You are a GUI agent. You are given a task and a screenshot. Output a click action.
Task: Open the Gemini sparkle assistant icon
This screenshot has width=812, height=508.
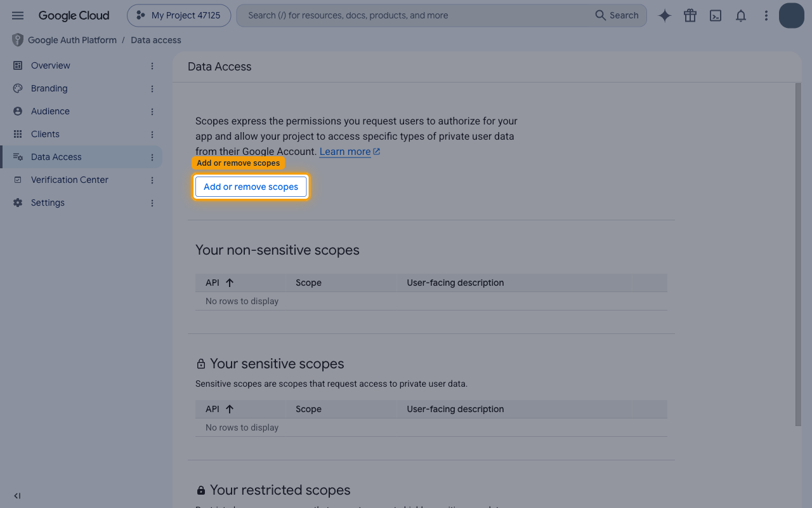665,16
